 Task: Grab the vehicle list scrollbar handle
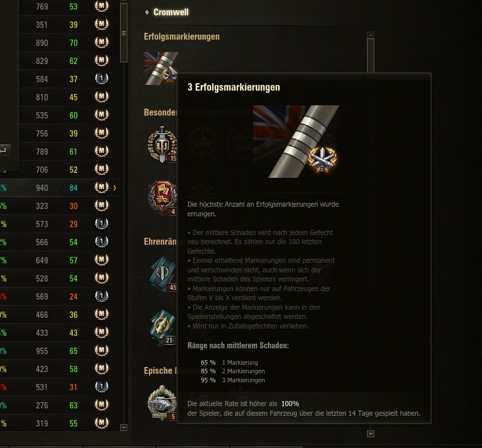coord(123,33)
